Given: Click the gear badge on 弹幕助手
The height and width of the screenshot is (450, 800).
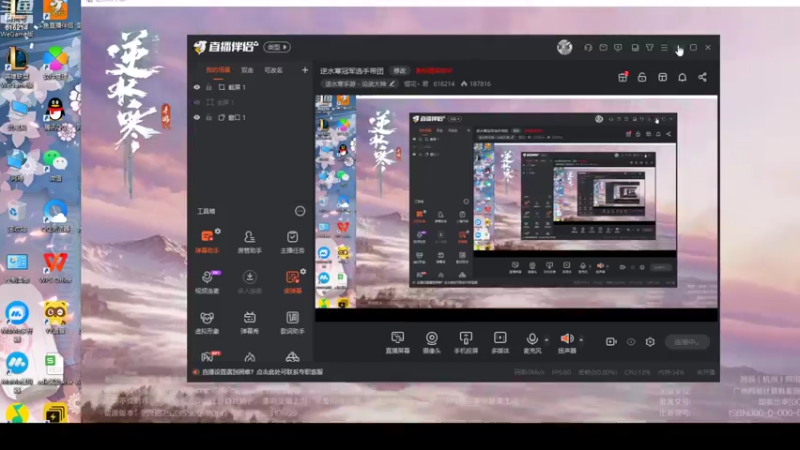Looking at the screenshot, I should click(x=218, y=231).
